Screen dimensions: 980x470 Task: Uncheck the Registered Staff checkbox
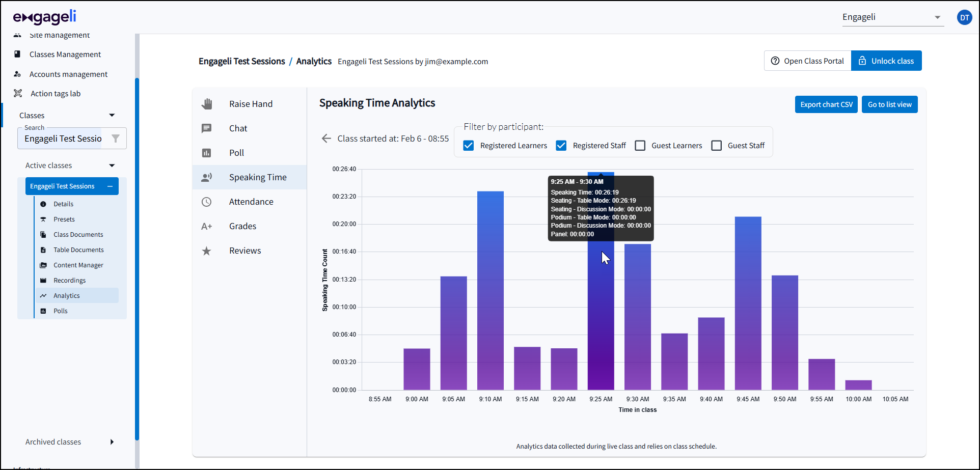point(561,146)
